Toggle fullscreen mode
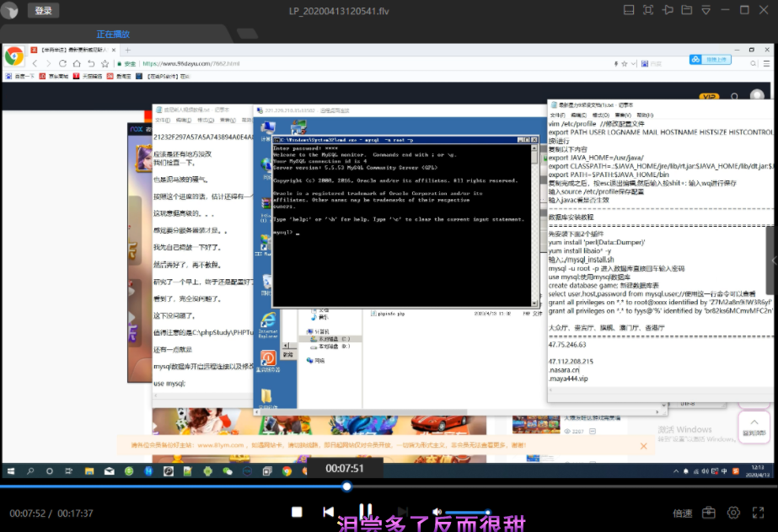This screenshot has width=778, height=532. click(x=758, y=513)
